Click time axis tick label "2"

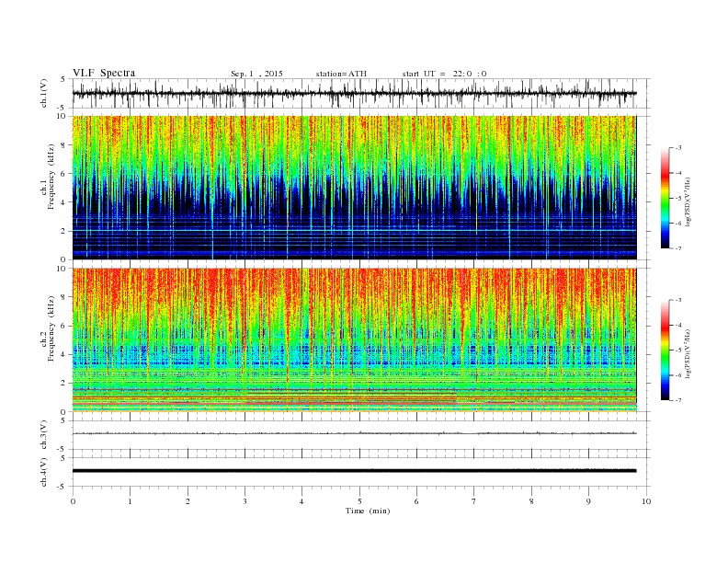click(188, 501)
